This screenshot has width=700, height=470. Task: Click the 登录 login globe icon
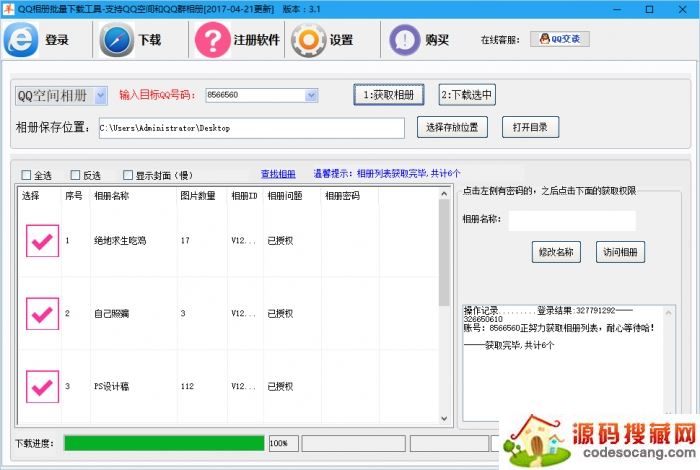click(21, 40)
